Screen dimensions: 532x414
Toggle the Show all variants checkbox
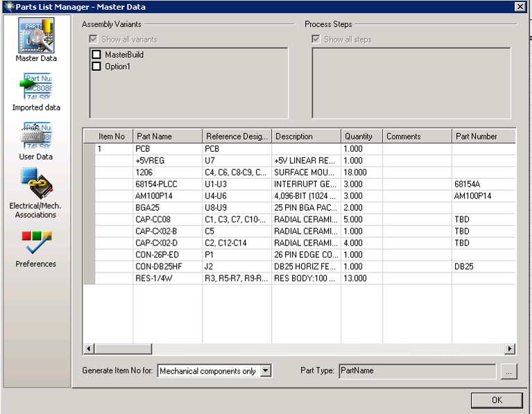94,39
